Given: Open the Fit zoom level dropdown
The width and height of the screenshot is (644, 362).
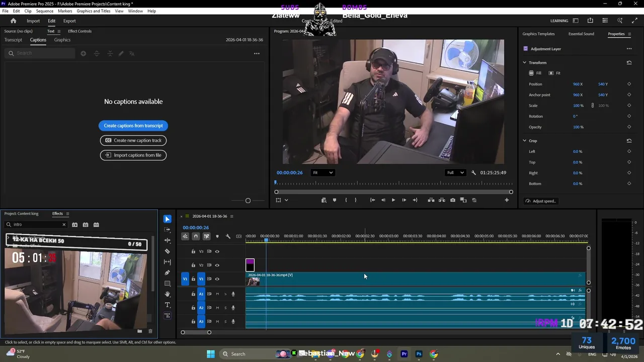Looking at the screenshot, I should tap(323, 172).
